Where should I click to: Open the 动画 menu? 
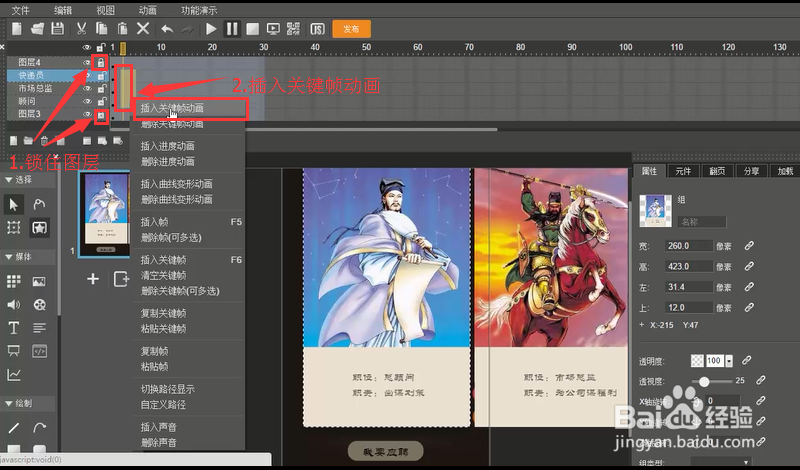coord(147,10)
